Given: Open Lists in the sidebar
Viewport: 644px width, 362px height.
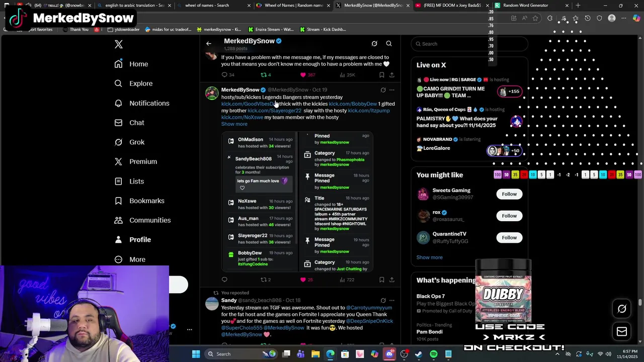Looking at the screenshot, I should (129, 181).
